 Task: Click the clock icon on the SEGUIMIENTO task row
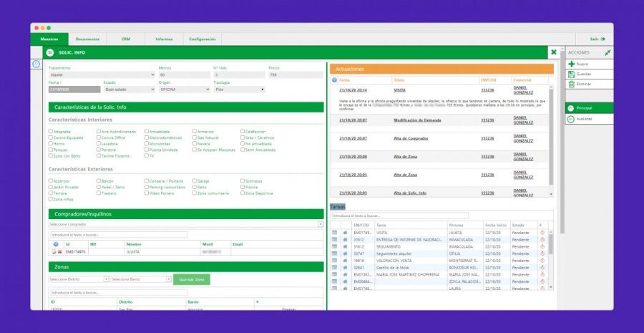coord(542,246)
